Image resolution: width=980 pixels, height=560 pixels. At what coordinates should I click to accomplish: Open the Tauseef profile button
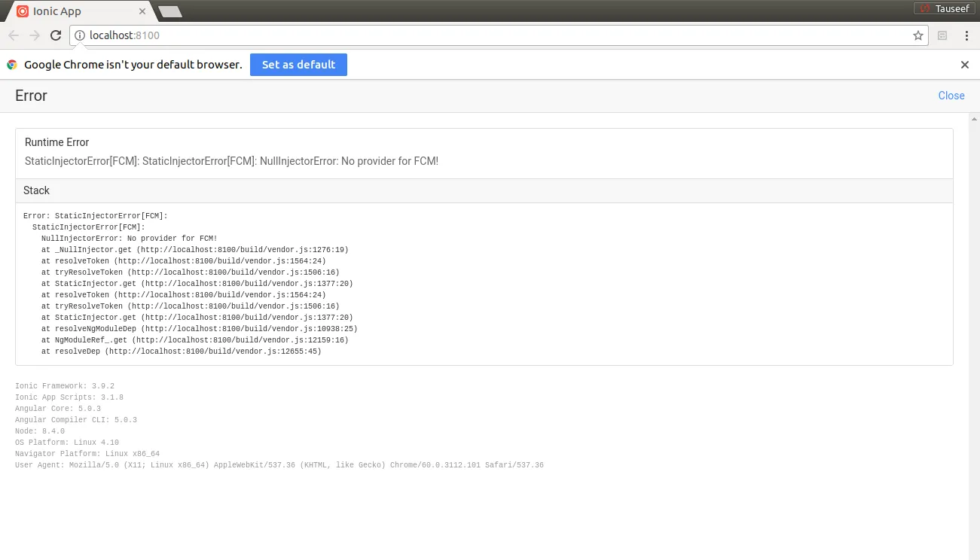pos(944,8)
